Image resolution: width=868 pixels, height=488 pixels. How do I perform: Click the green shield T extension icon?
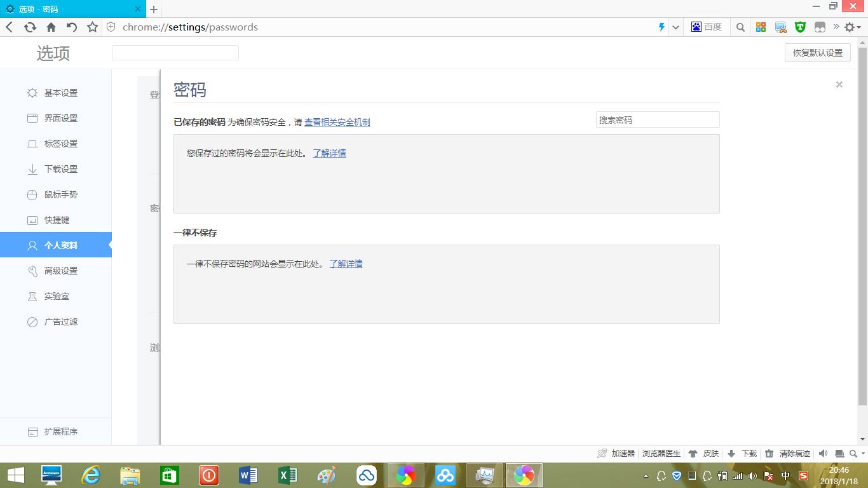coord(801,27)
